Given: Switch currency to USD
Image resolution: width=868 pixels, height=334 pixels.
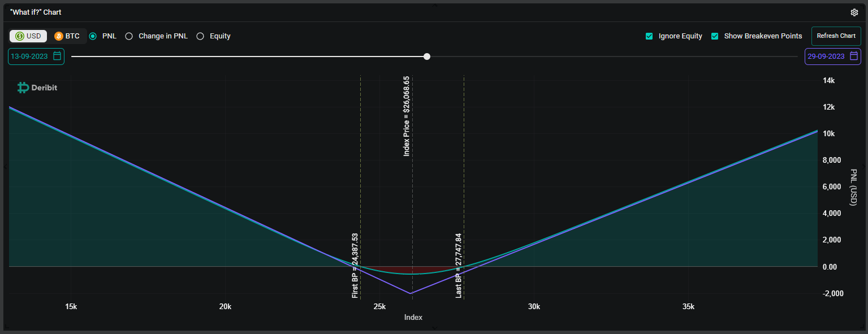Looking at the screenshot, I should (x=28, y=36).
